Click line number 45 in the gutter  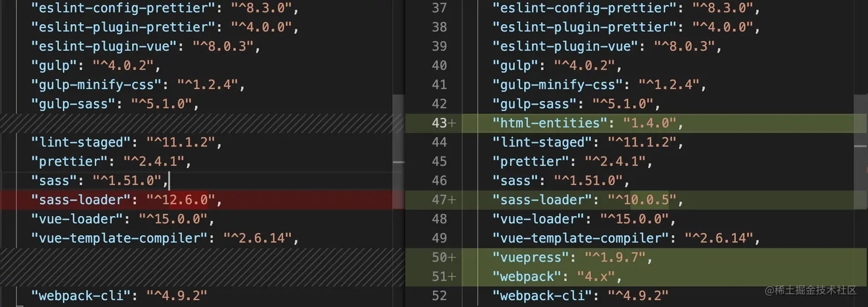[439, 162]
